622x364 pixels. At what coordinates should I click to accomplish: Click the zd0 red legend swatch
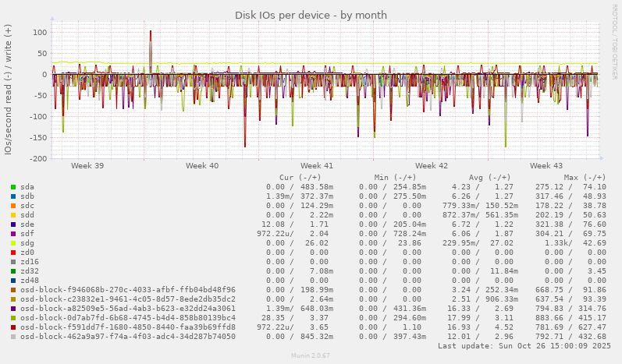13,253
